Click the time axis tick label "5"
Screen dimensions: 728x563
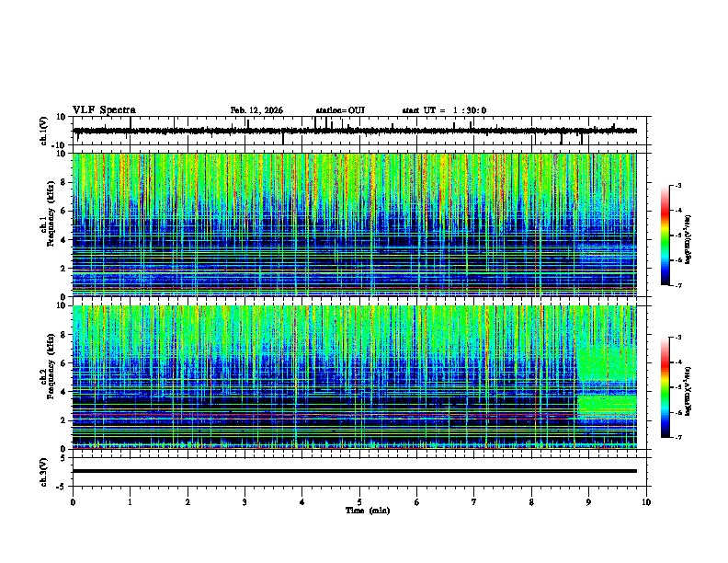(x=359, y=502)
